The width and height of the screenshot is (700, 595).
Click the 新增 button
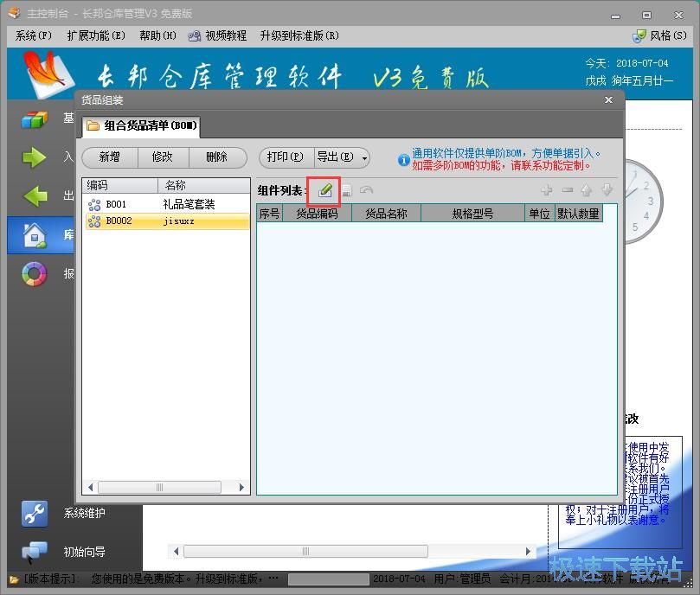point(110,157)
